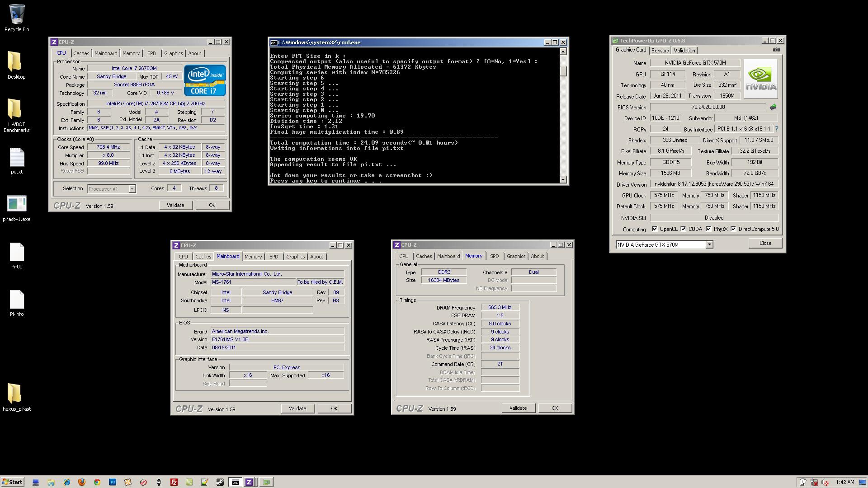Open Windows Explorer from quick launch
This screenshot has width=868, height=488.
pyautogui.click(x=51, y=482)
